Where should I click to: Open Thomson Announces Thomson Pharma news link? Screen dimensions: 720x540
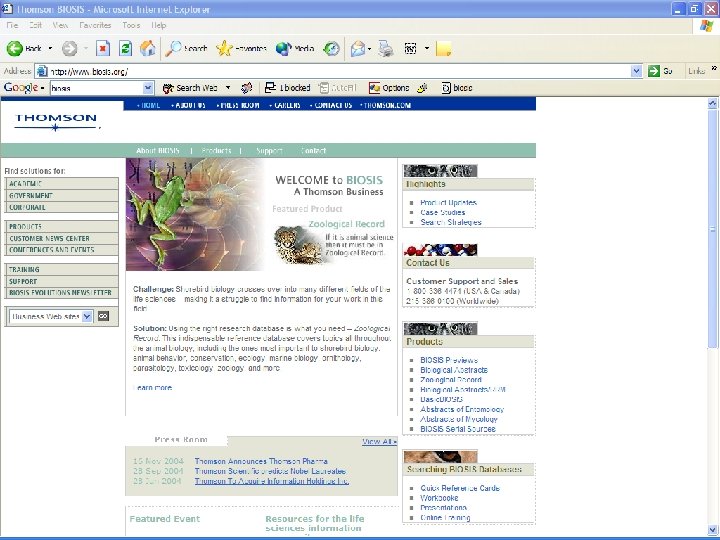(x=261, y=461)
